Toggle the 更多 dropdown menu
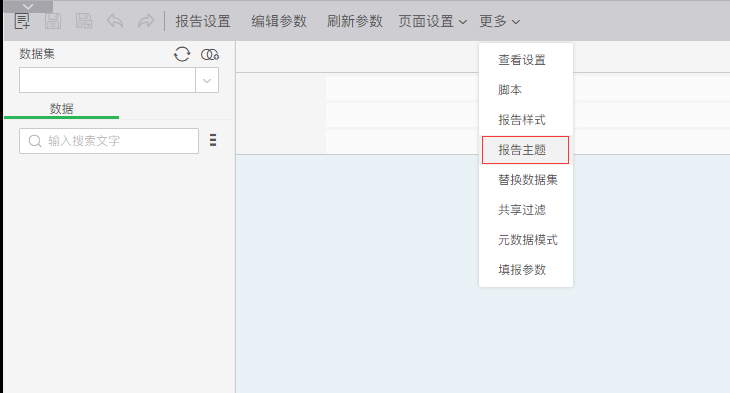Screen dimensions: 730x393 click(500, 21)
